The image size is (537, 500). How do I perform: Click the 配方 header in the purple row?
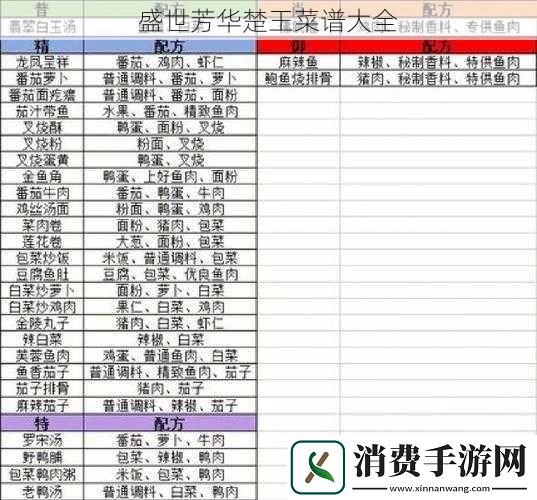point(170,423)
